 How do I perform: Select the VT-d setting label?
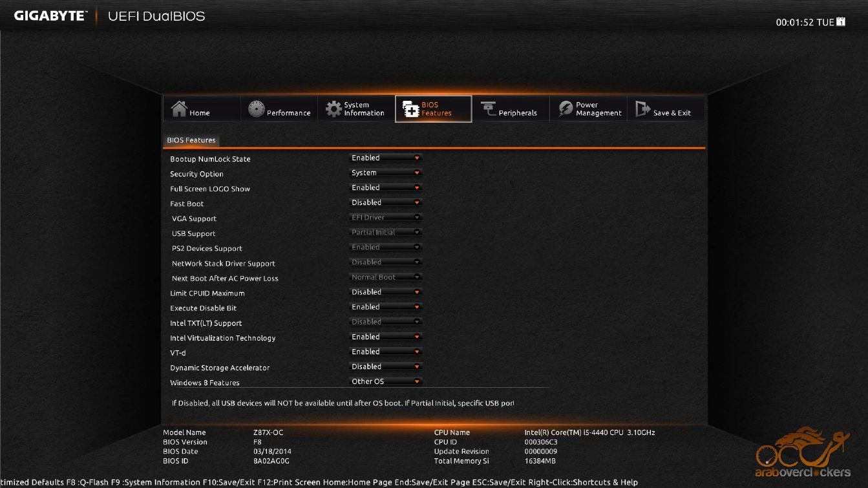click(178, 353)
